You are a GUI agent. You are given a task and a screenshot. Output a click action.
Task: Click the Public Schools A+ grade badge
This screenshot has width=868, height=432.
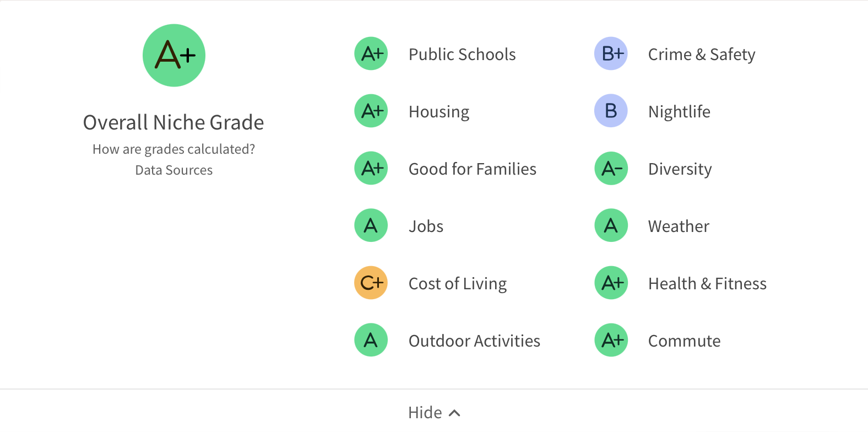[x=371, y=54]
